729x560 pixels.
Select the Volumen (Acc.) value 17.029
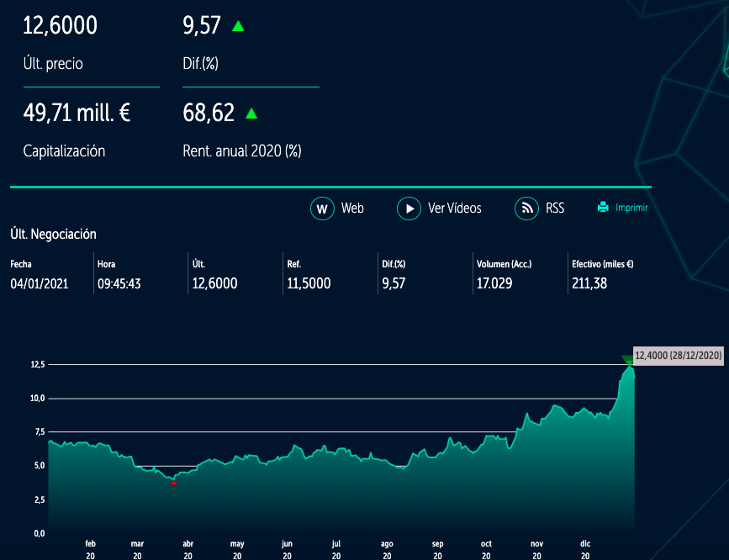coord(494,283)
